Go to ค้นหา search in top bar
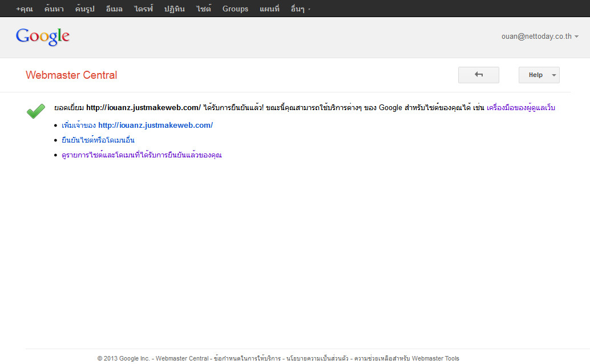590x364 pixels. coord(54,9)
